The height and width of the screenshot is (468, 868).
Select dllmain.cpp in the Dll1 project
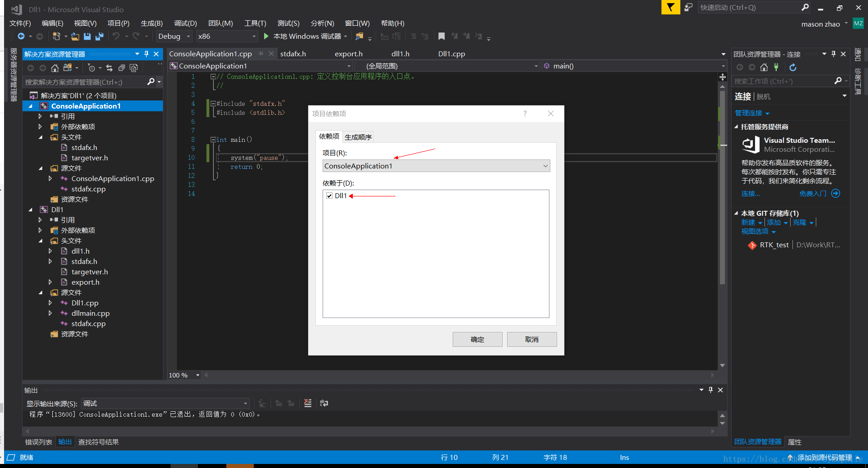click(x=90, y=313)
